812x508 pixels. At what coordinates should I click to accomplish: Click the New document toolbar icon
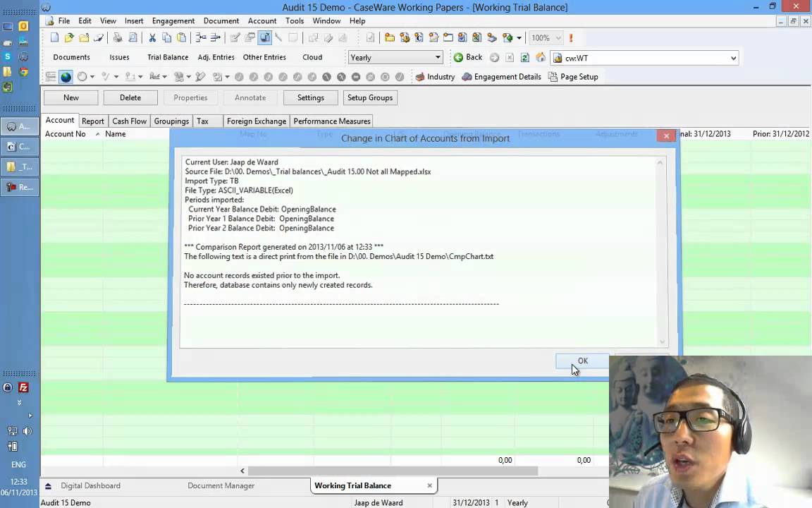pyautogui.click(x=54, y=38)
